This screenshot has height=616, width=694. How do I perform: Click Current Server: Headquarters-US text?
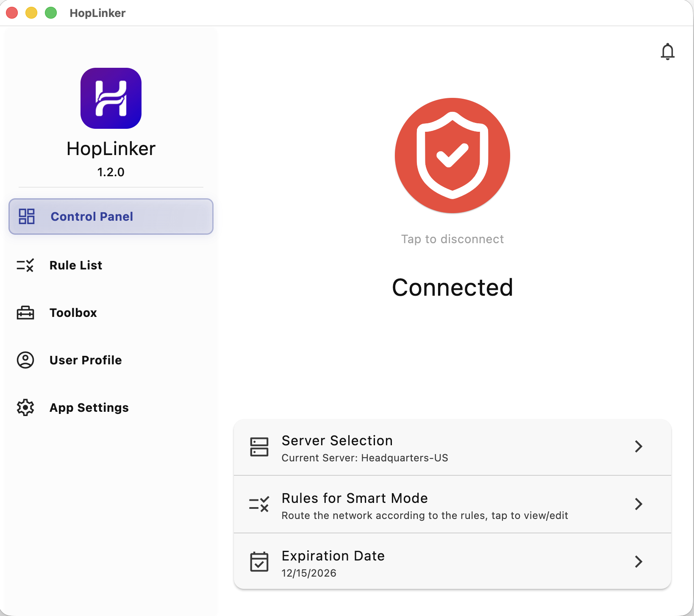(365, 458)
